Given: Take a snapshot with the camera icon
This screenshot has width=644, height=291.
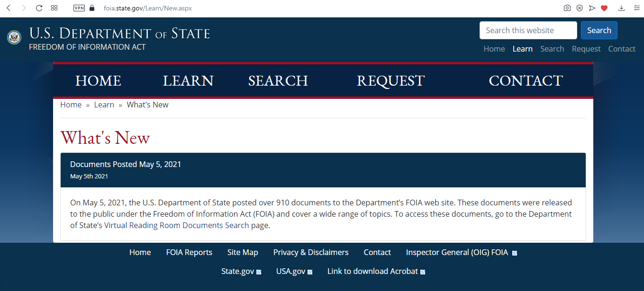Looking at the screenshot, I should point(567,8).
